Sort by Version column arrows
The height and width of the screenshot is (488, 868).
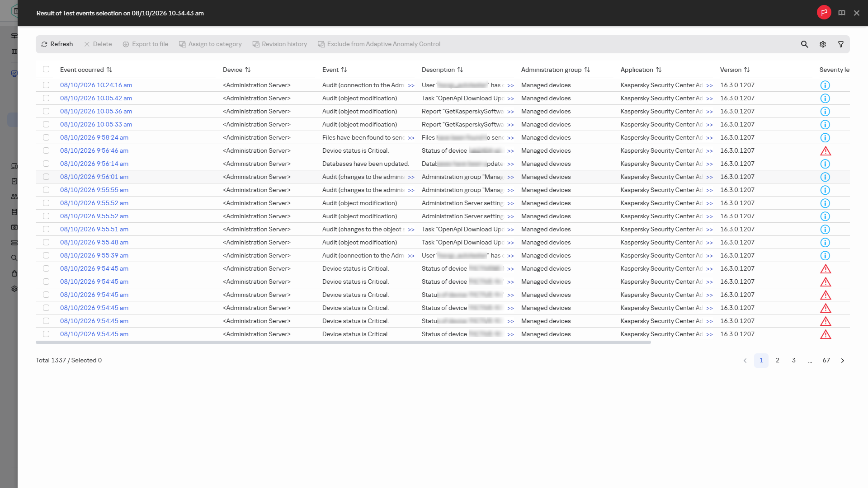pos(747,70)
